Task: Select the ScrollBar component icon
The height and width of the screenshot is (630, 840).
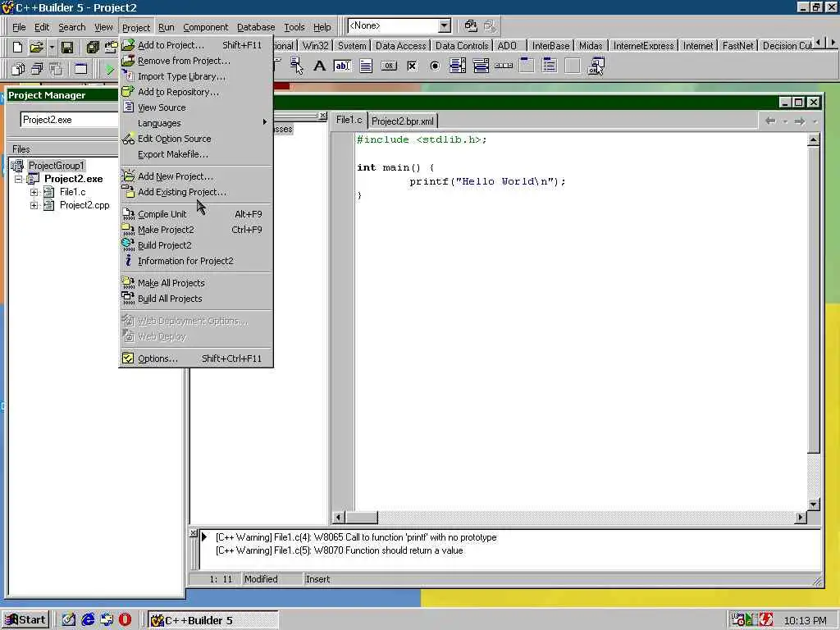Action: (504, 66)
